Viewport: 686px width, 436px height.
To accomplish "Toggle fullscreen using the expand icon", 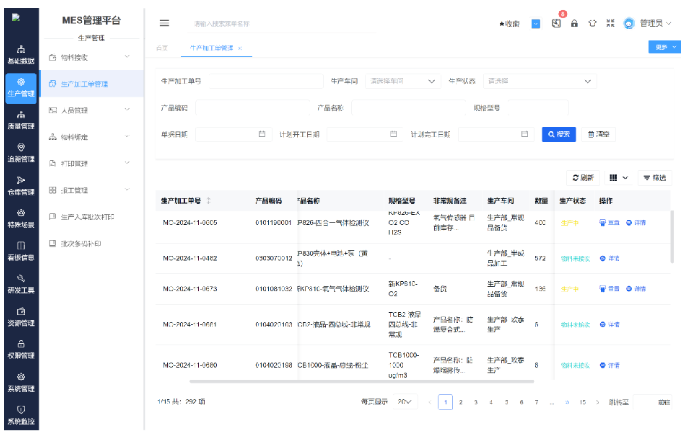I will (609, 22).
